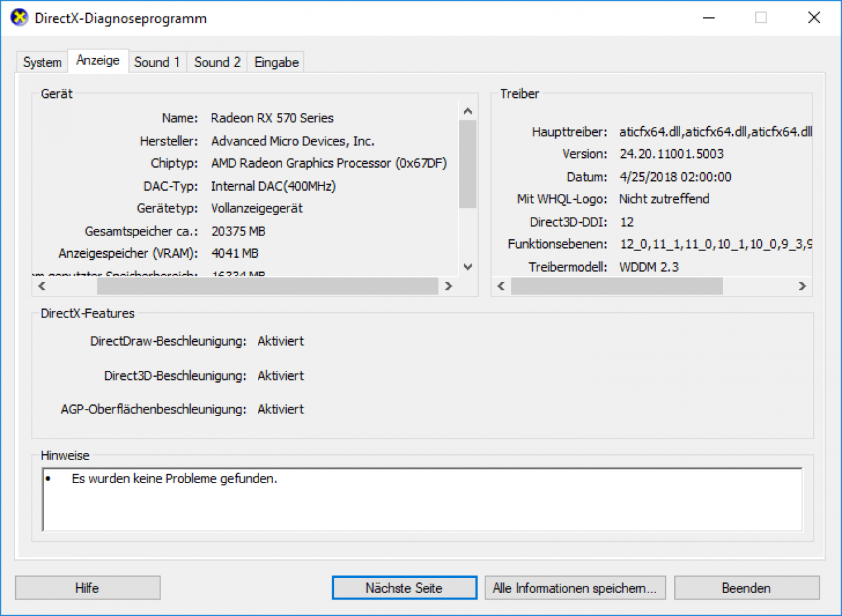Click right arrow of Treiber horizontal scrollbar

pos(802,286)
